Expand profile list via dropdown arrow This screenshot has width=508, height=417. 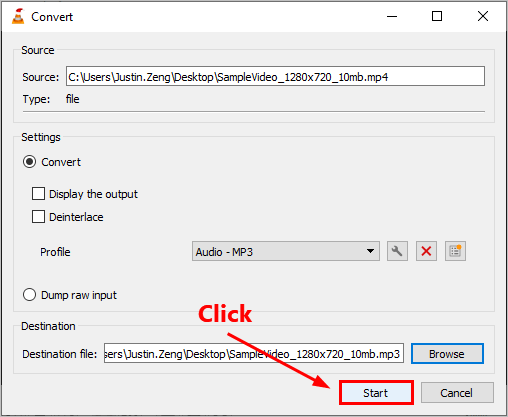[370, 251]
